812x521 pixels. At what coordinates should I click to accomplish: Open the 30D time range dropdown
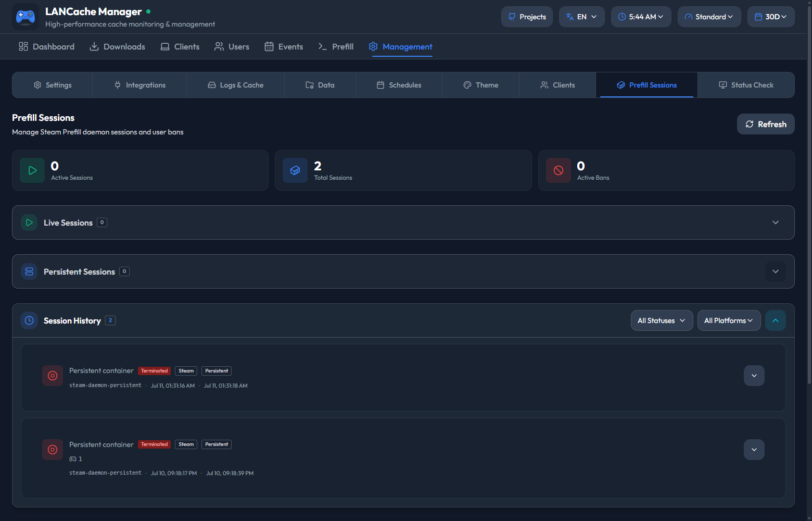click(x=771, y=17)
